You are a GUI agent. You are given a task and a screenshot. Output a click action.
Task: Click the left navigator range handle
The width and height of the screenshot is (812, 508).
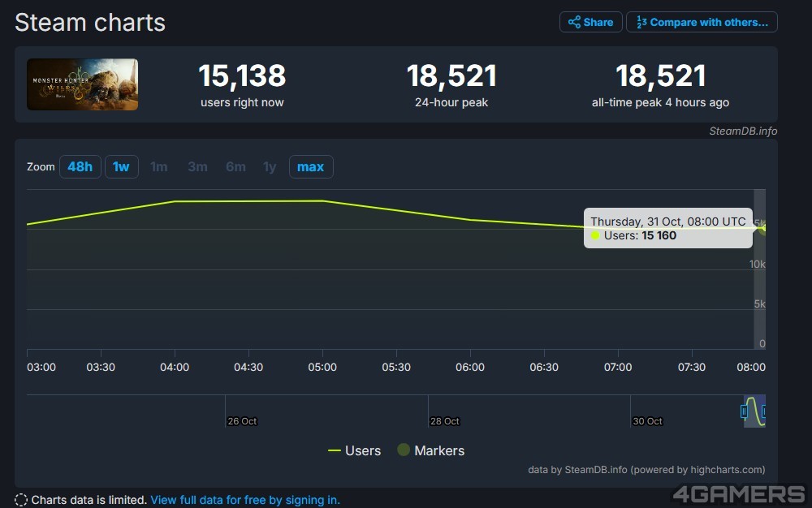(744, 411)
